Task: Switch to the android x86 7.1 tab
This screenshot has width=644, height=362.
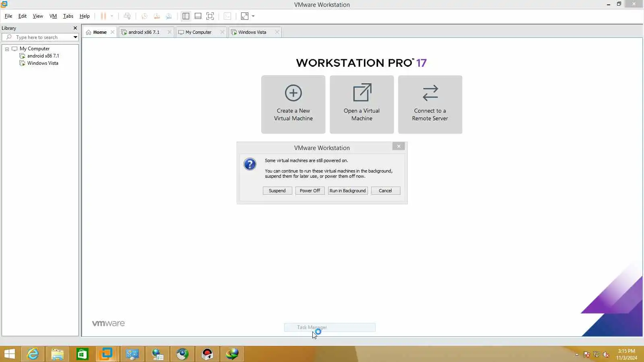Action: point(144,32)
